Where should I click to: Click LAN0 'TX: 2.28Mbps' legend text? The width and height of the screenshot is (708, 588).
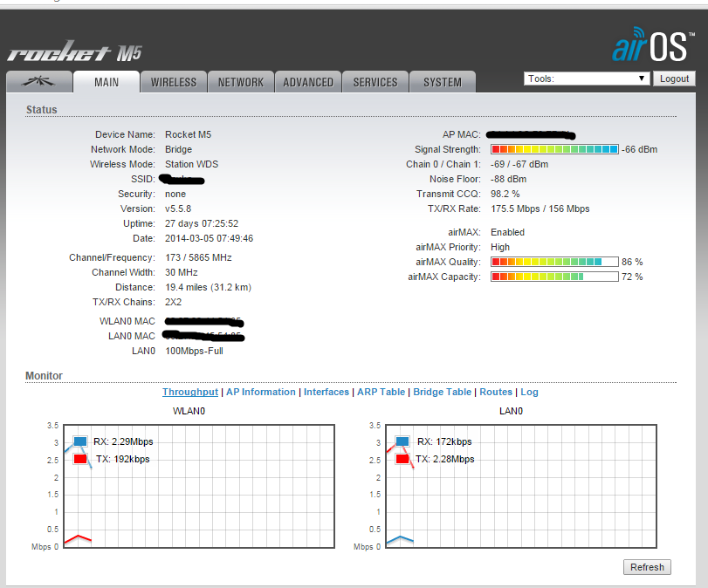[444, 460]
